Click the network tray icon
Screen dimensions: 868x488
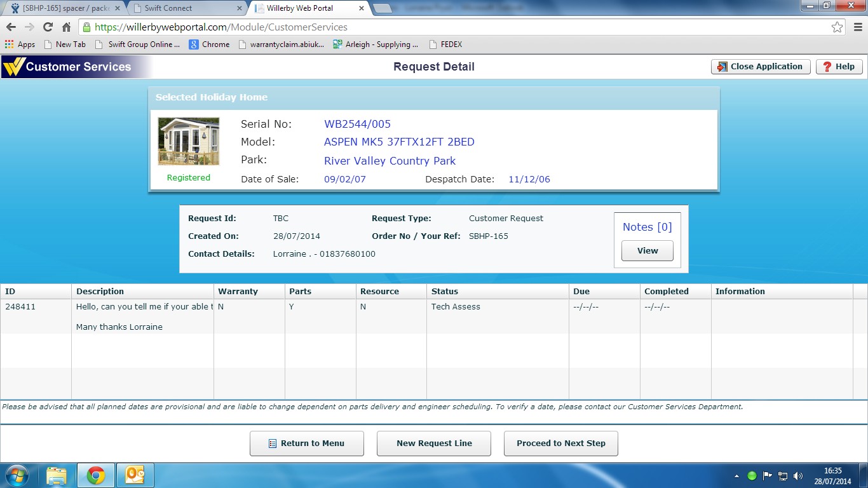(x=783, y=476)
